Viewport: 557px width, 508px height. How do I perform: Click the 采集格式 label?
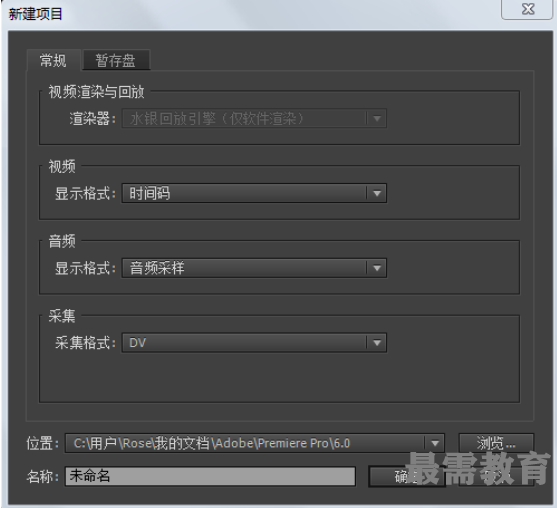pos(85,343)
